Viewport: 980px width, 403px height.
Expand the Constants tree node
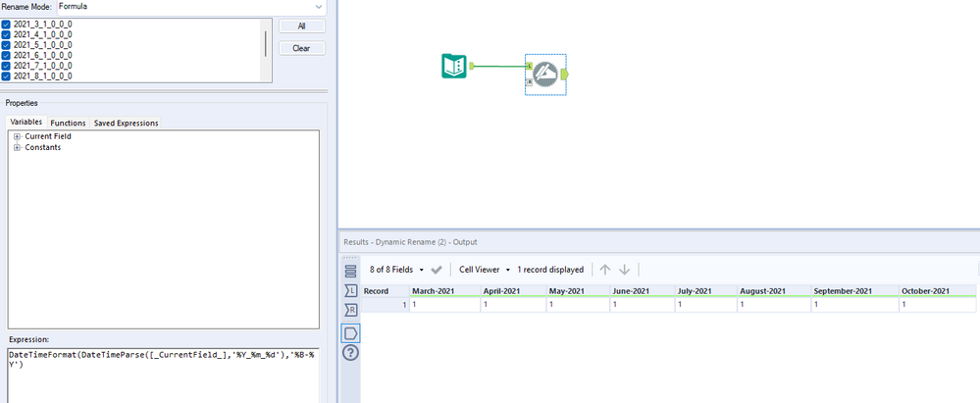(x=18, y=147)
